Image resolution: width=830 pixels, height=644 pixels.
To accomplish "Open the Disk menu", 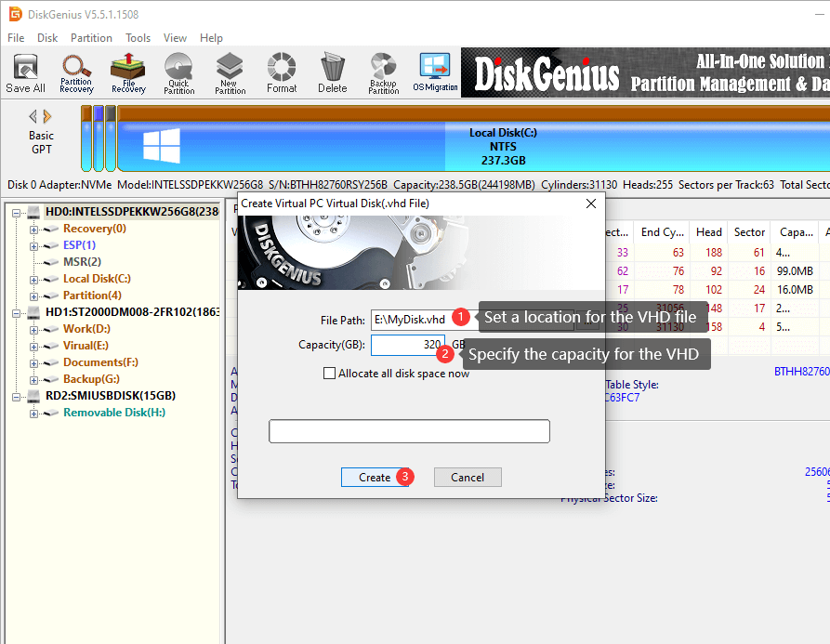I will click(x=47, y=38).
